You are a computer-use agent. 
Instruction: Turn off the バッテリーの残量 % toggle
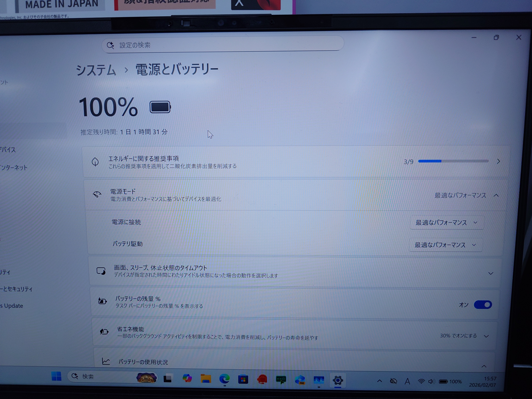[482, 305]
